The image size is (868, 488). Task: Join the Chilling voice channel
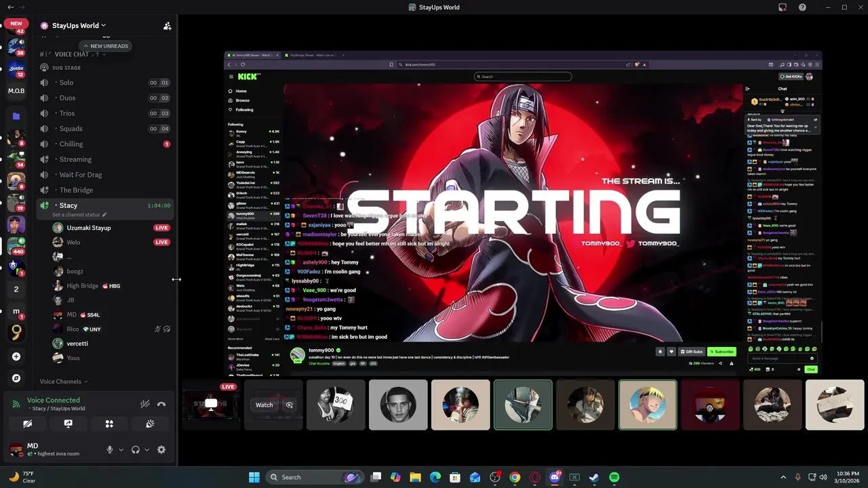tap(105, 144)
